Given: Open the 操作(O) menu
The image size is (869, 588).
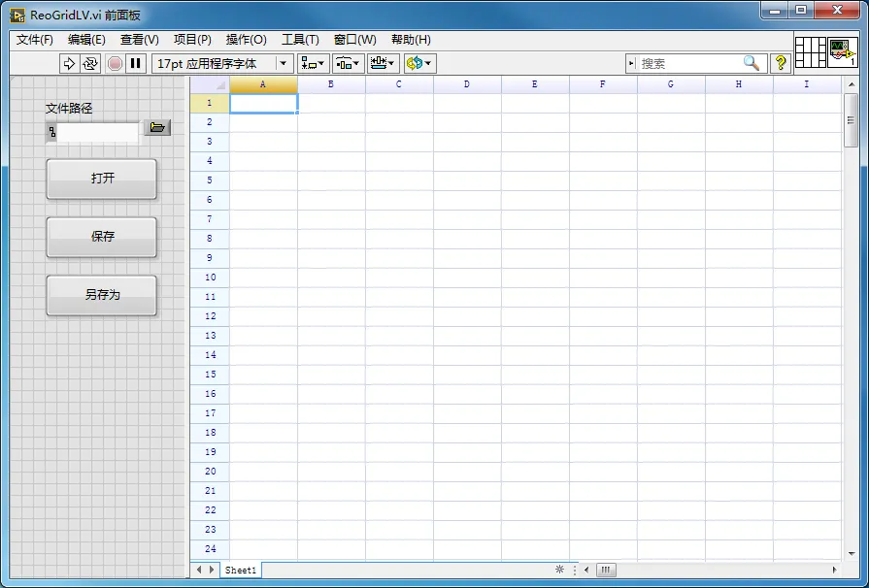Looking at the screenshot, I should point(246,40).
